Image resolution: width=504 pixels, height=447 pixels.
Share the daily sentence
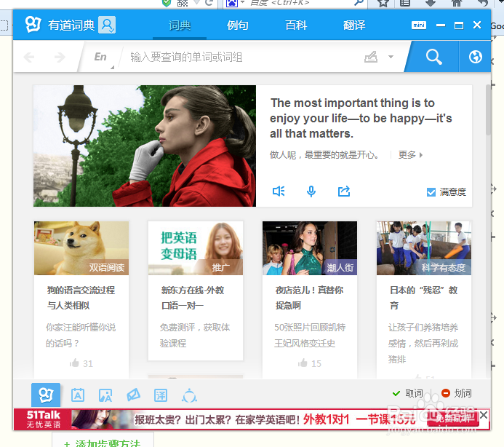[343, 191]
